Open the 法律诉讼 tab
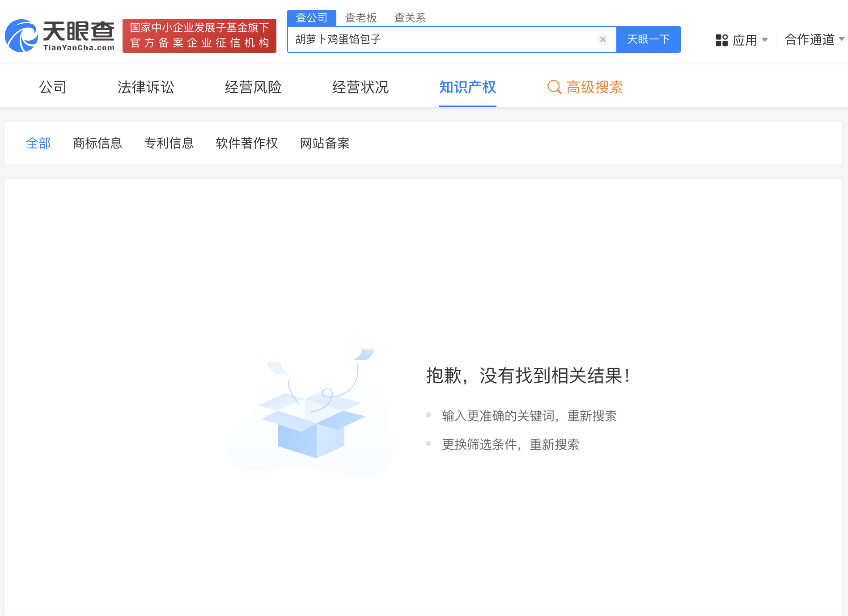This screenshot has width=848, height=616. [x=146, y=87]
